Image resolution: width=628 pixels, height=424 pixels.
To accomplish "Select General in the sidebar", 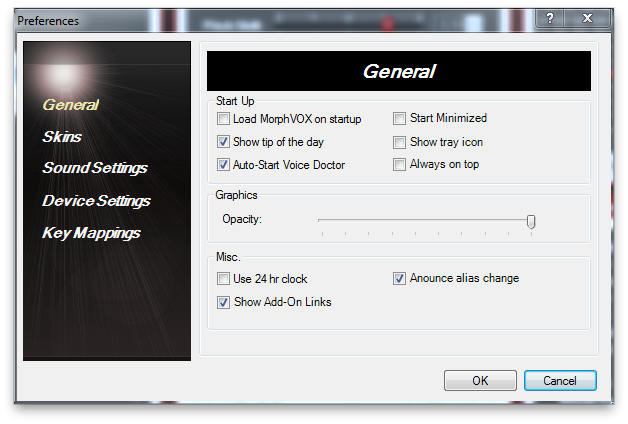I will 70,105.
